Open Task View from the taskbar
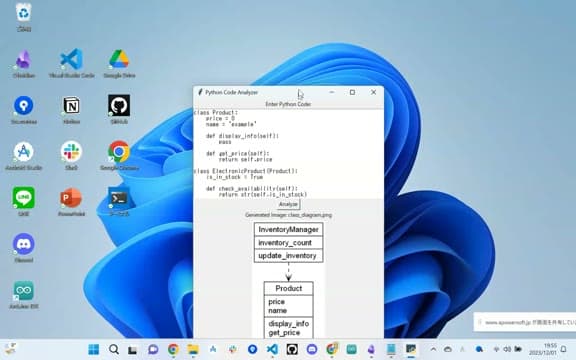This screenshot has width=576, height=360. coord(132,349)
